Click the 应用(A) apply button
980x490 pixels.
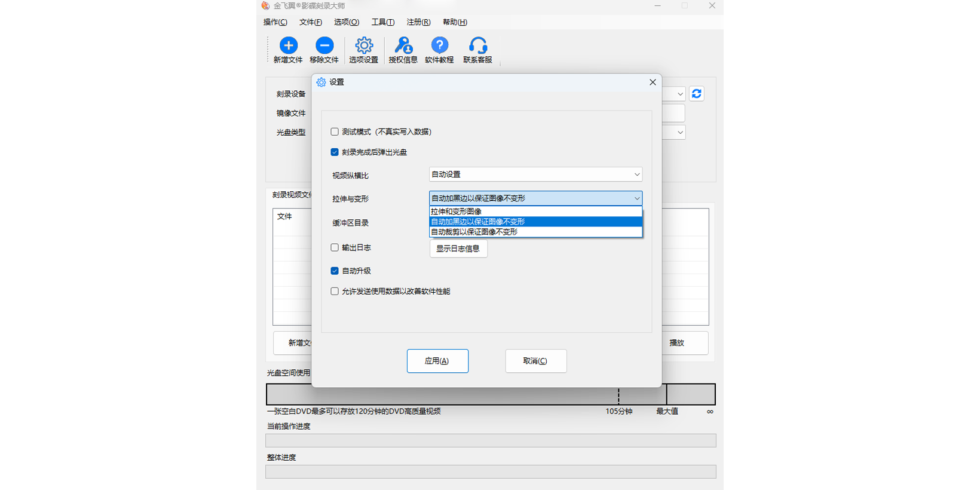tap(437, 361)
